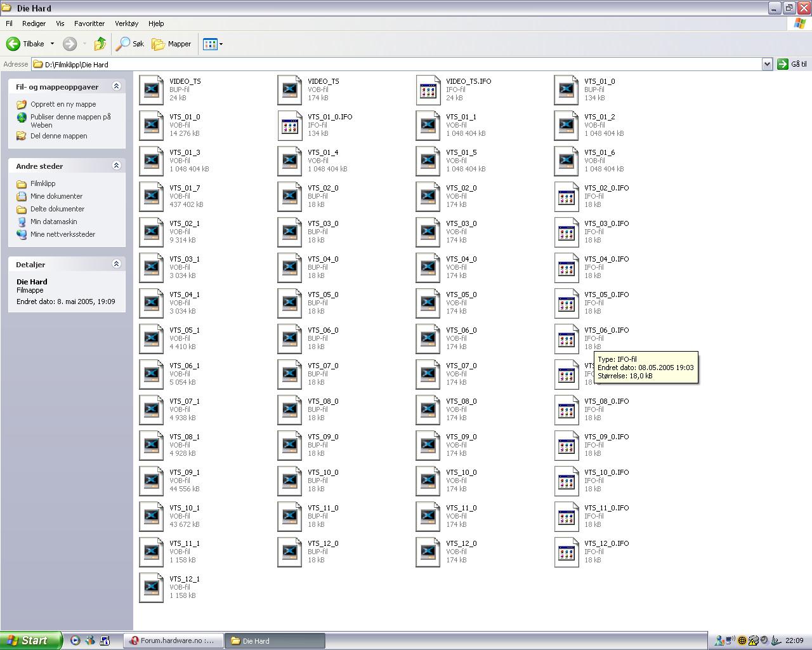The image size is (812, 650).
Task: Click VTS_11_1 file name text
Action: click(185, 543)
